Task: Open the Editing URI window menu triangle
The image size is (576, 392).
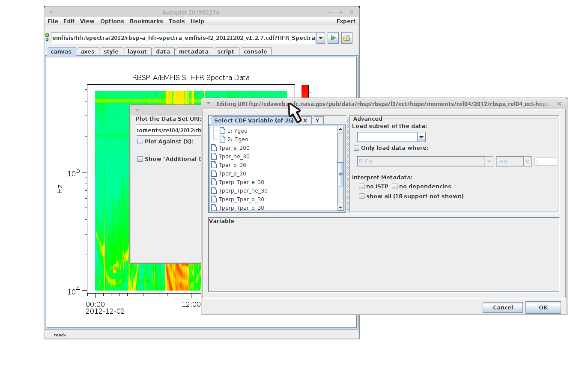Action: coord(209,104)
